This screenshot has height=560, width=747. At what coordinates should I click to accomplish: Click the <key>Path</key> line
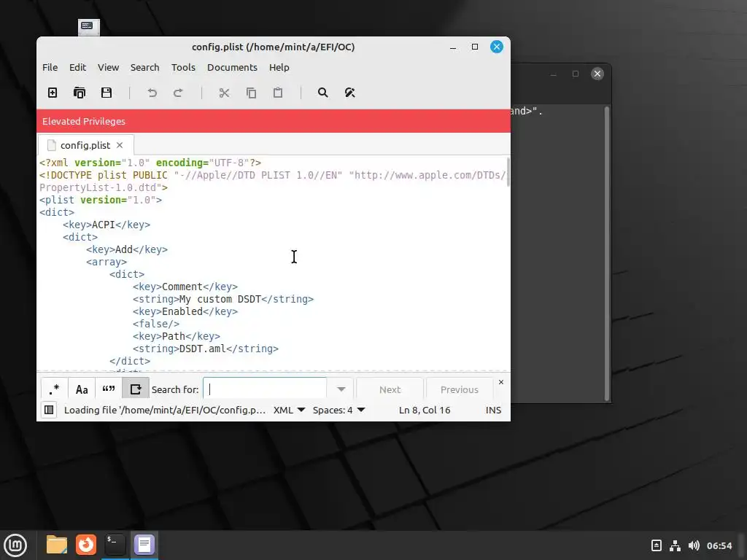click(177, 336)
